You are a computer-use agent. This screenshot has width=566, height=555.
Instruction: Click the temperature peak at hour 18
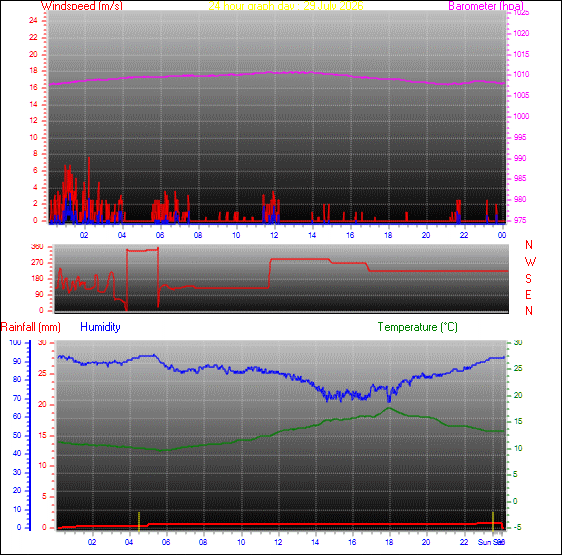click(389, 408)
